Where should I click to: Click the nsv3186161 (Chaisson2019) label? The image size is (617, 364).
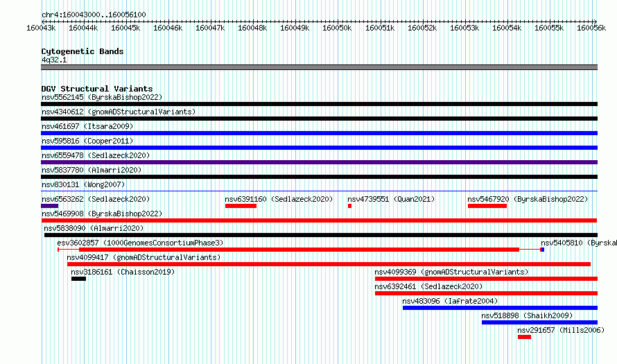tap(123, 272)
